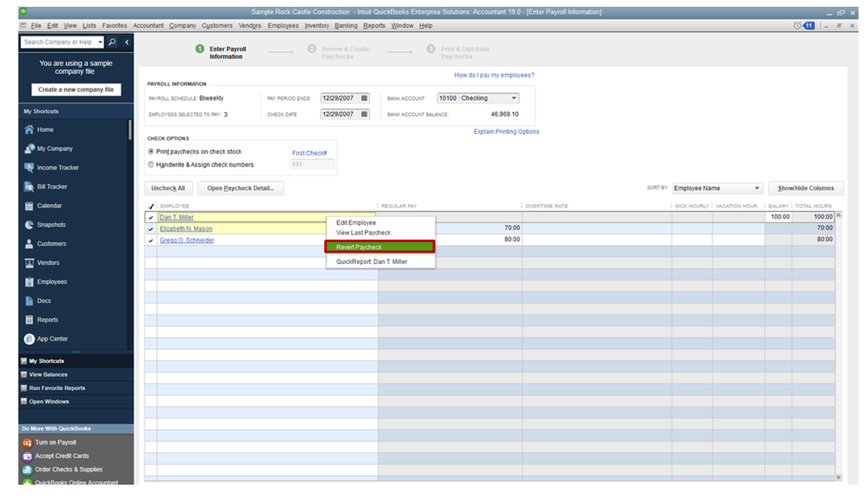The height and width of the screenshot is (501, 868).
Task: Click the search magnifier icon
Action: (112, 42)
